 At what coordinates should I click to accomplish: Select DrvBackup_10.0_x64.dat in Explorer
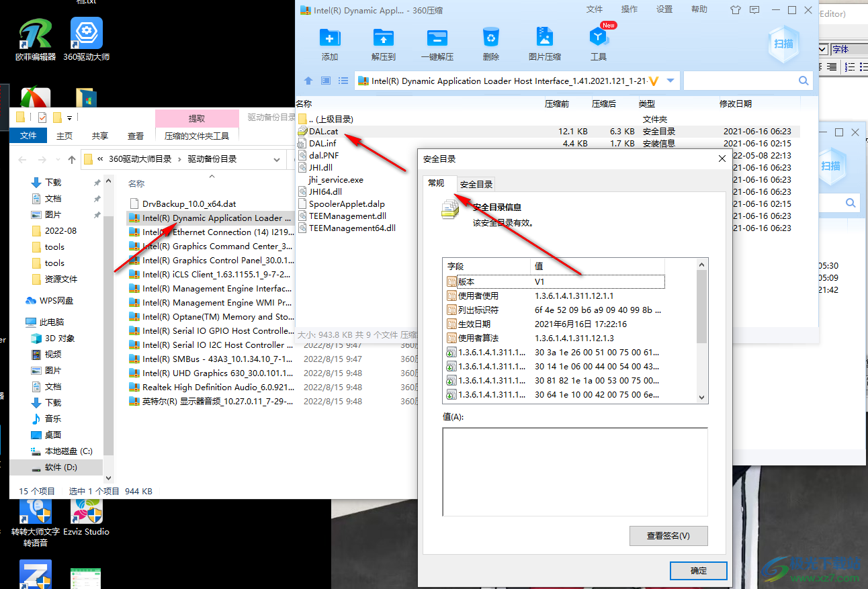pyautogui.click(x=189, y=203)
